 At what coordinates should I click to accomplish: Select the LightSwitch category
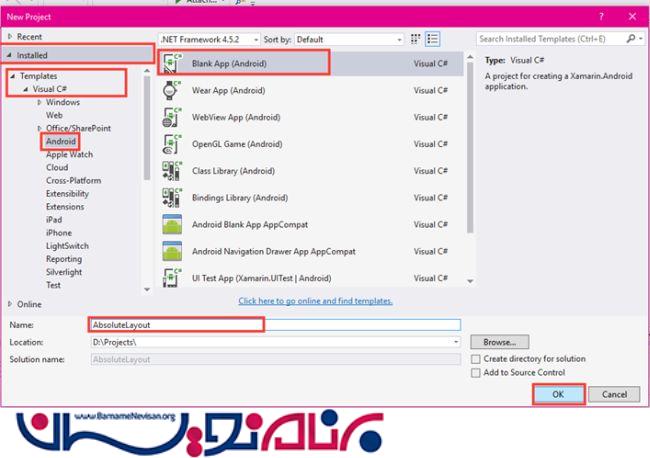[x=67, y=246]
